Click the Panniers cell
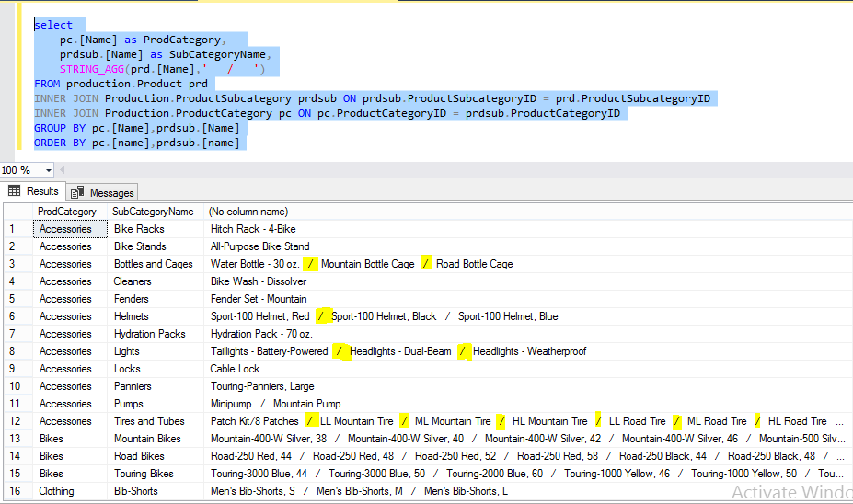Image resolution: width=853 pixels, height=504 pixels. click(155, 386)
